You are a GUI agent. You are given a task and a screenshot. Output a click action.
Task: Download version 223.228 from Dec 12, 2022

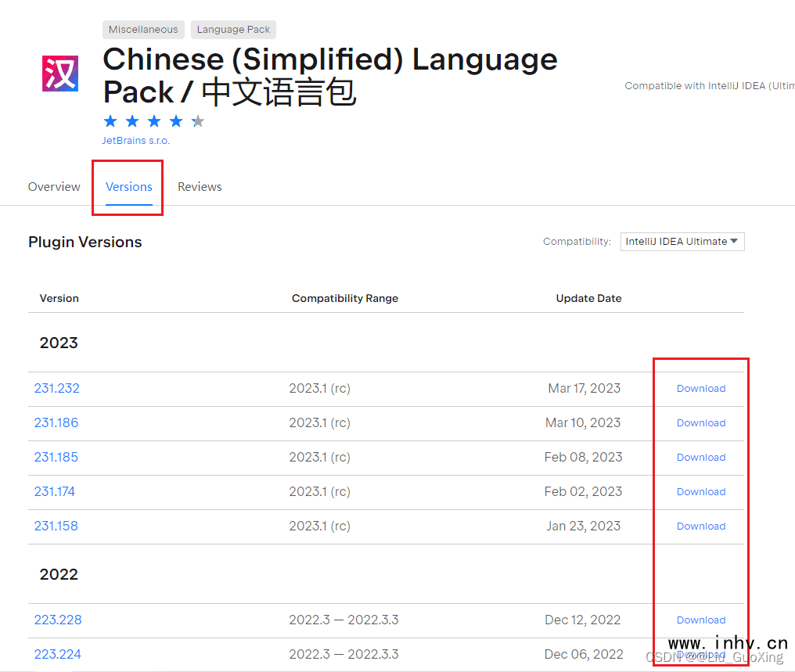click(701, 620)
